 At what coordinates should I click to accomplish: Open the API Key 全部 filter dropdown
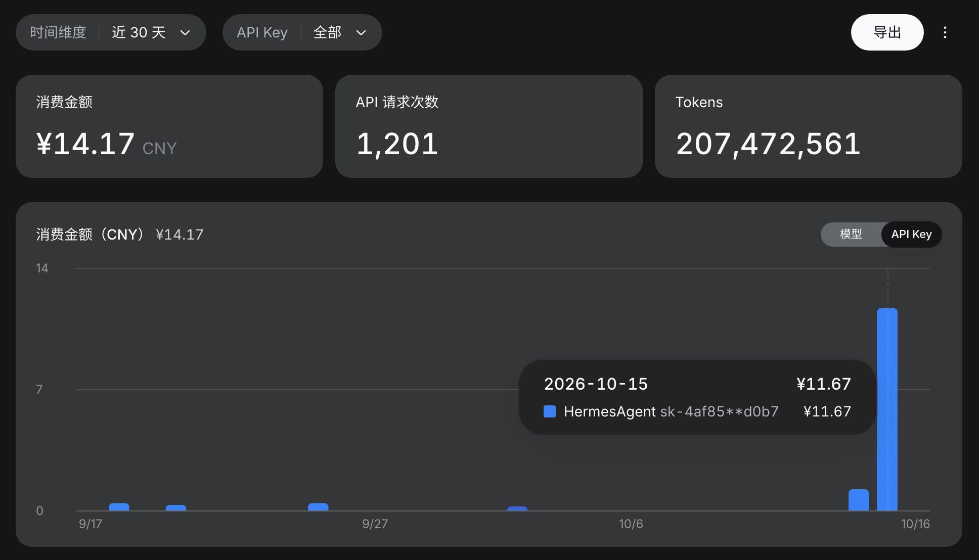pos(302,32)
